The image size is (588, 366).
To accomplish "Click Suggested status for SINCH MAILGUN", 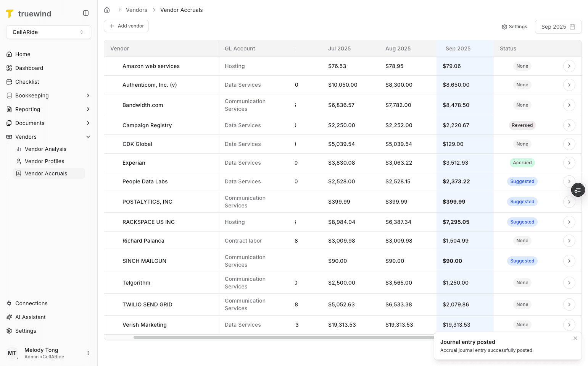I will point(522,261).
